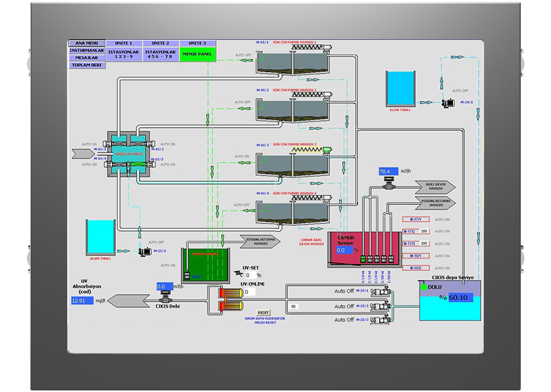Click the inlet arrow left of distribution structure
This screenshot has width=551, height=392.
83,154
